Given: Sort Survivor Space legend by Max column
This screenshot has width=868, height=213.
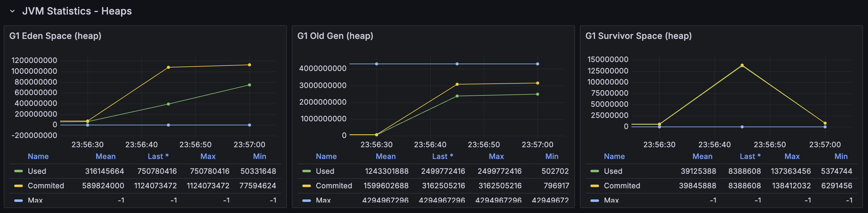Looking at the screenshot, I should pos(792,157).
